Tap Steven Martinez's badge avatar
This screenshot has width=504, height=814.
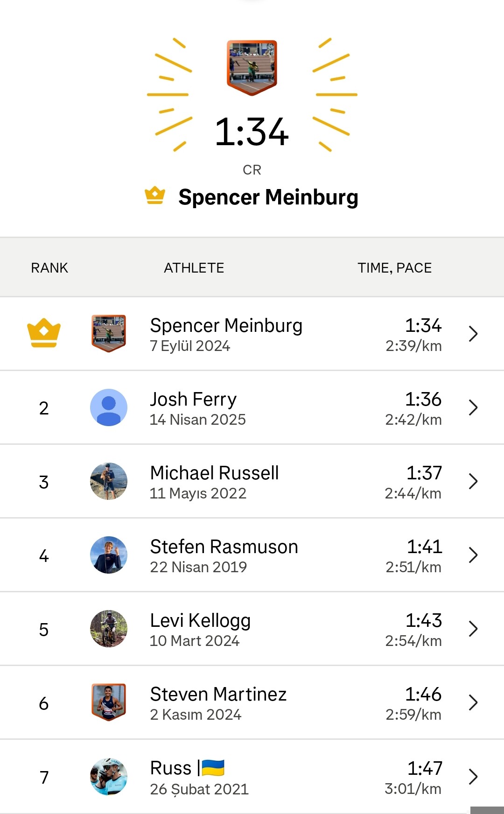pyautogui.click(x=109, y=702)
